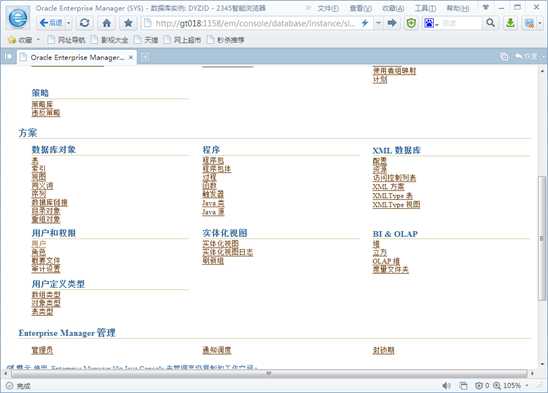Image resolution: width=548 pixels, height=393 pixels.
Task: Open the 用户 link
Action: point(39,243)
